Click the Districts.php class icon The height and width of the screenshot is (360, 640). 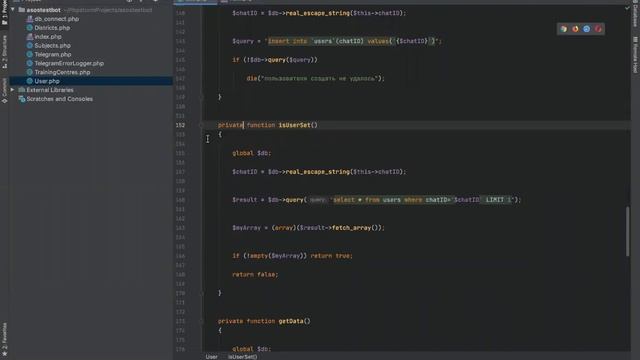(x=29, y=28)
